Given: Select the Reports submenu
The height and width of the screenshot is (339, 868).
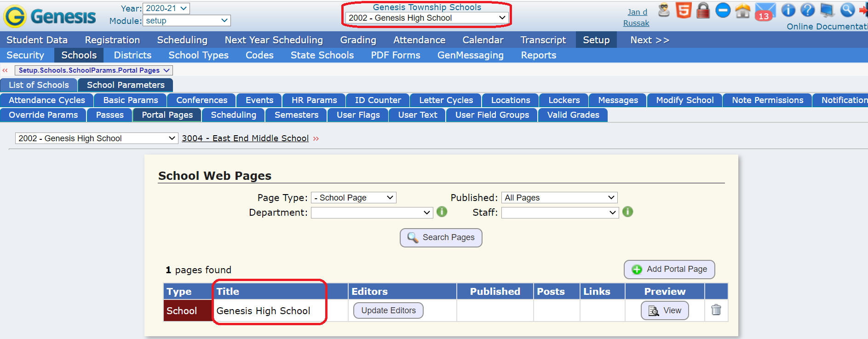Looking at the screenshot, I should (538, 55).
